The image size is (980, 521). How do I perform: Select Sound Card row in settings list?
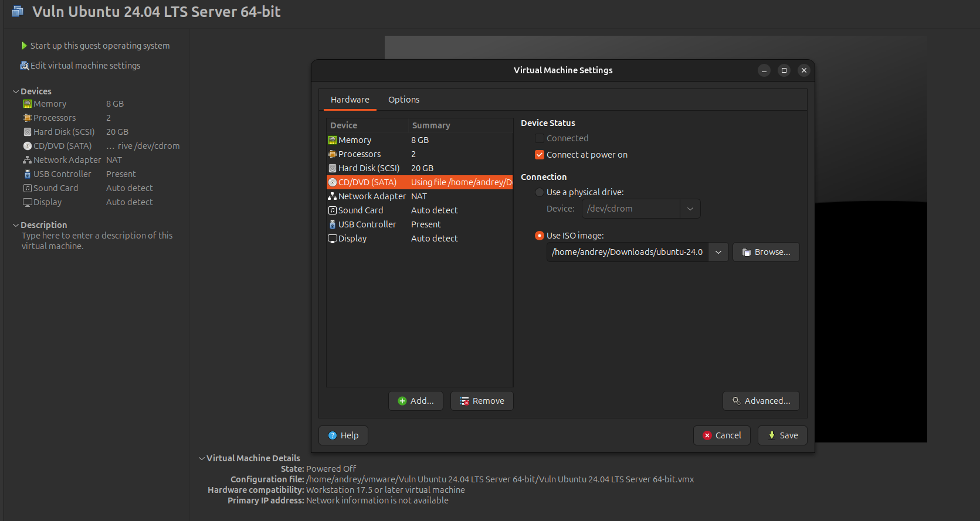pos(420,210)
